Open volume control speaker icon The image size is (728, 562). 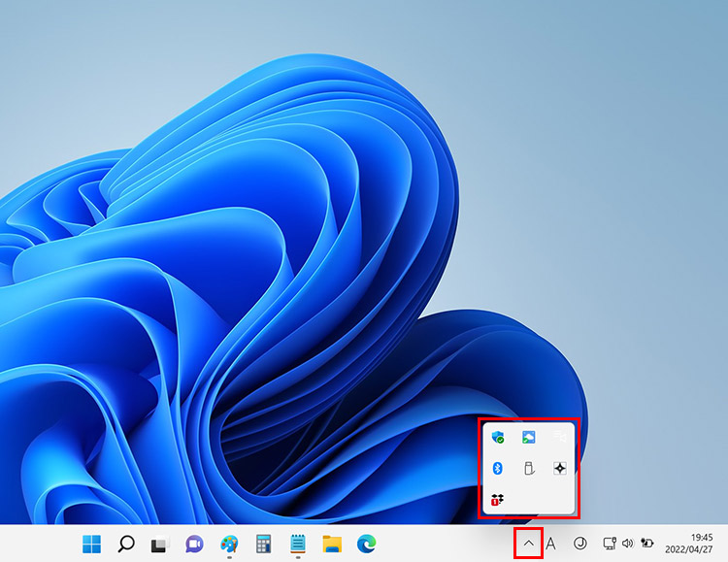[x=627, y=544]
